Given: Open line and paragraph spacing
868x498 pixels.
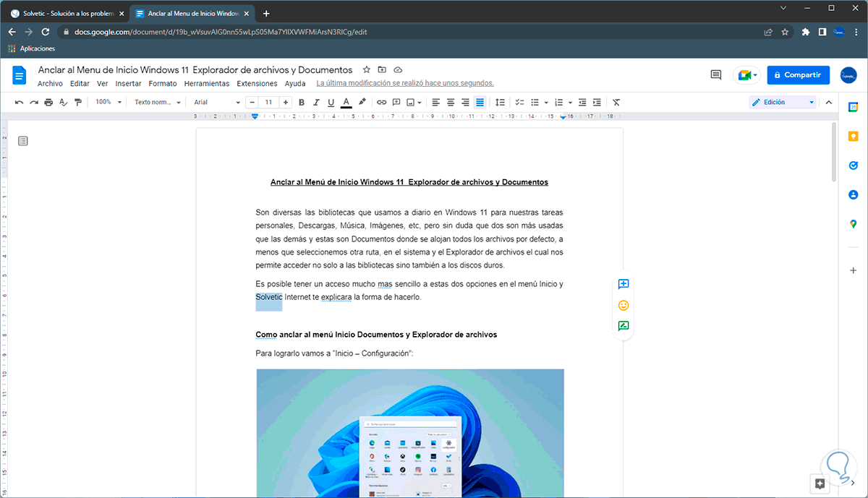Looking at the screenshot, I should coord(500,103).
